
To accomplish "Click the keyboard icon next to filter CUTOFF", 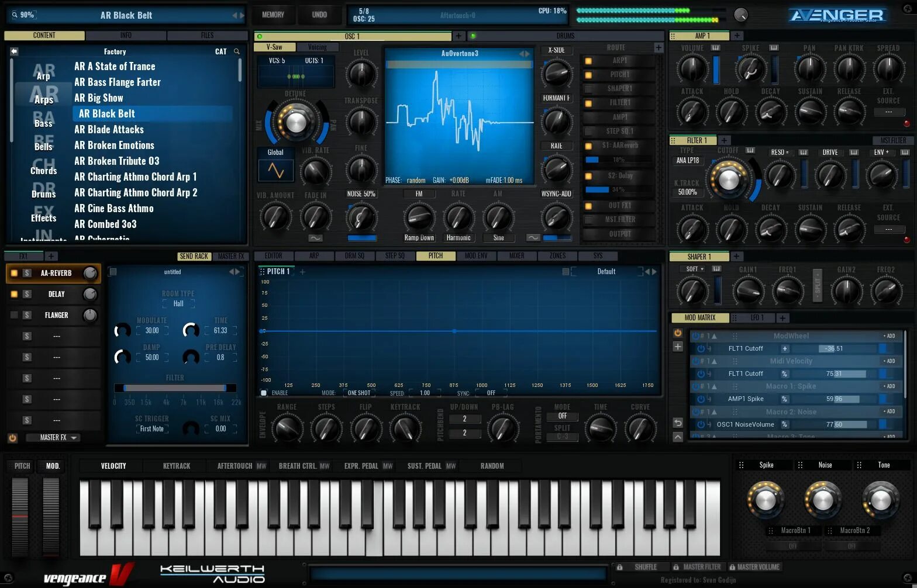I will 750,151.
